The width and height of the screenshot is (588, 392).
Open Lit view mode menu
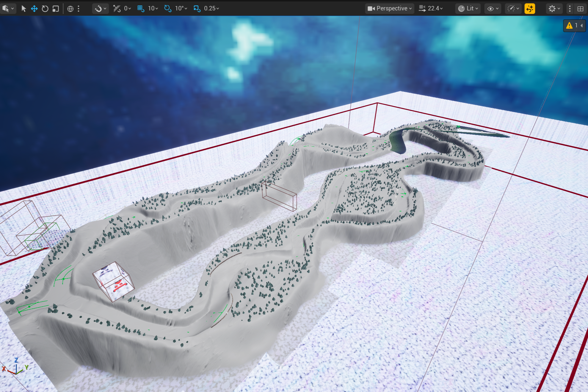[468, 8]
